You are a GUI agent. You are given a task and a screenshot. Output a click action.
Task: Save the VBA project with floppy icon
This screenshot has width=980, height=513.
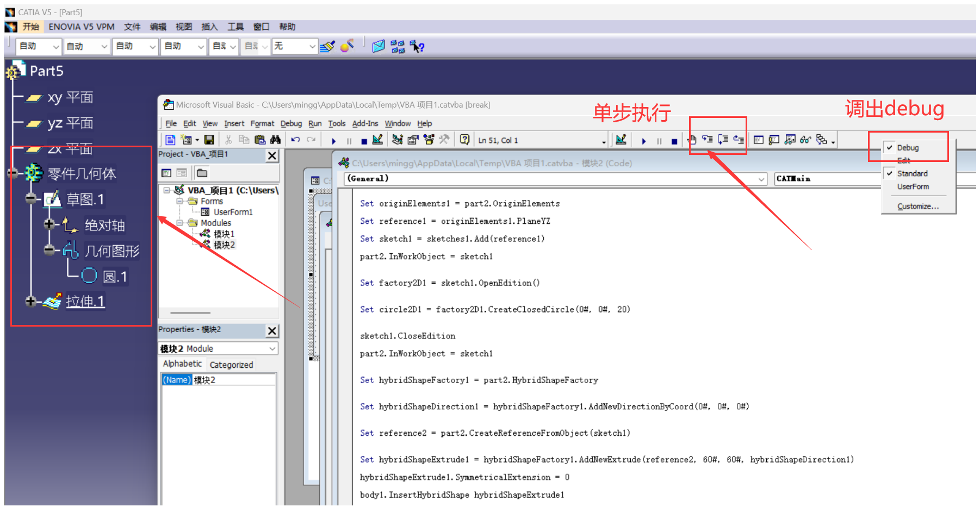209,140
